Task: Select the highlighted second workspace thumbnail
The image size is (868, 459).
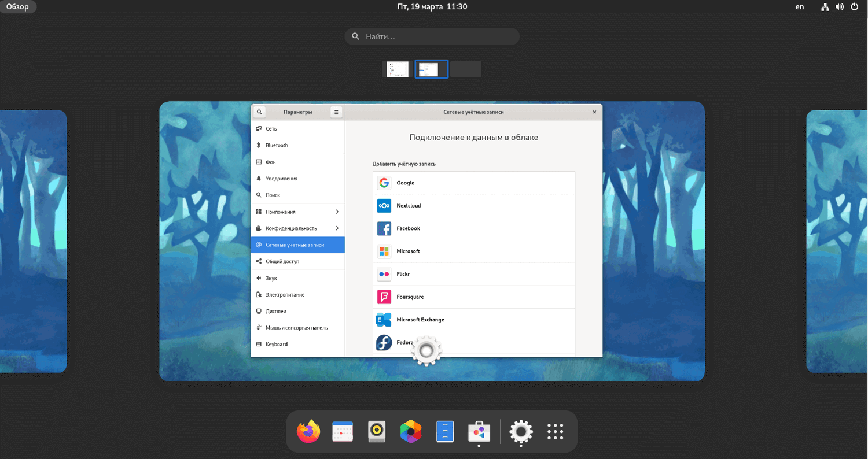Action: pos(432,69)
